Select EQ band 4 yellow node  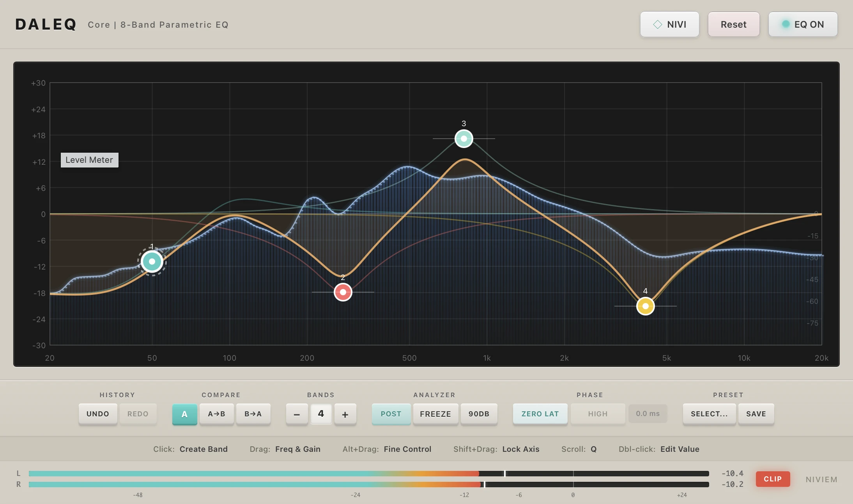tap(646, 306)
